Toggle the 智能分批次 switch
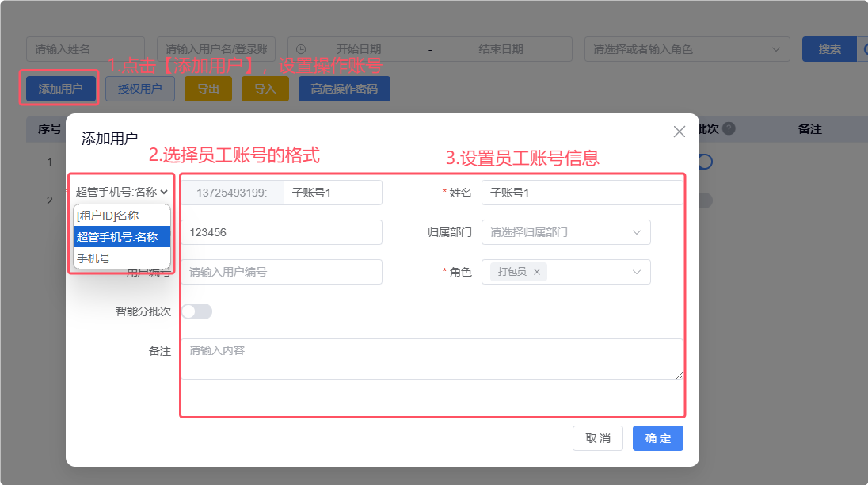868x485 pixels. (196, 311)
